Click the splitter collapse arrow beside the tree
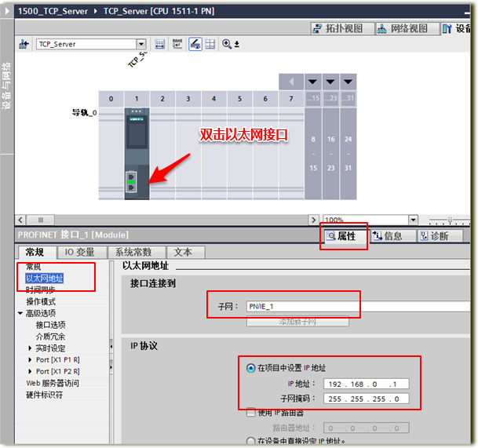Viewport: 478px width, 448px height. (x=111, y=346)
